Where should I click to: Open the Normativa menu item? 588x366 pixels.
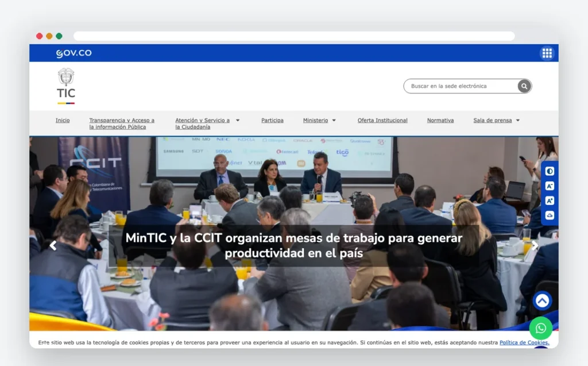pos(440,121)
